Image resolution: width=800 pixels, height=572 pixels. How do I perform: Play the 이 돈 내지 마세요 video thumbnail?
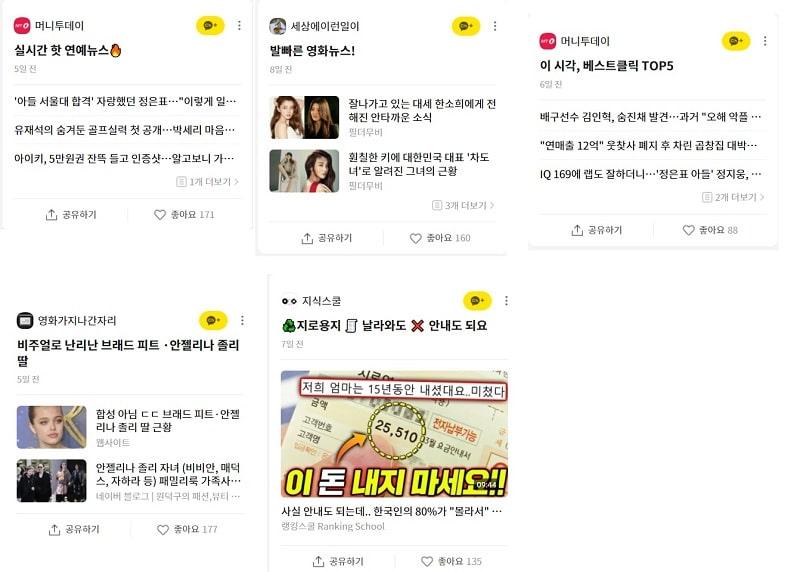(x=394, y=434)
